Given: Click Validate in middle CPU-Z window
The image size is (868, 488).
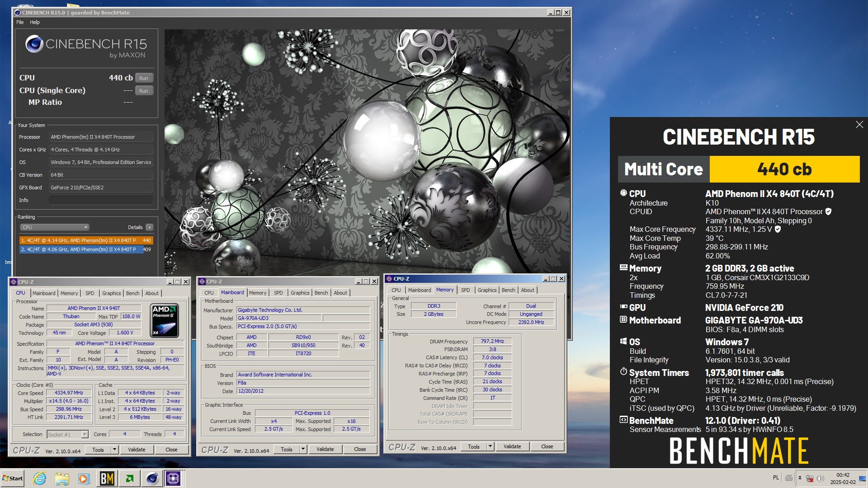Looking at the screenshot, I should (x=325, y=449).
